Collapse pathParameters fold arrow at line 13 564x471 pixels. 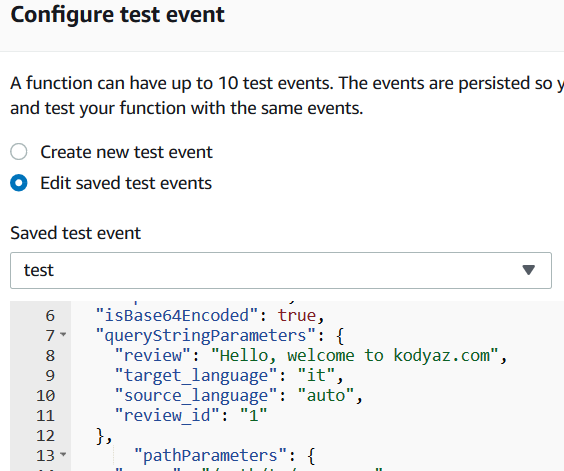pyautogui.click(x=63, y=454)
